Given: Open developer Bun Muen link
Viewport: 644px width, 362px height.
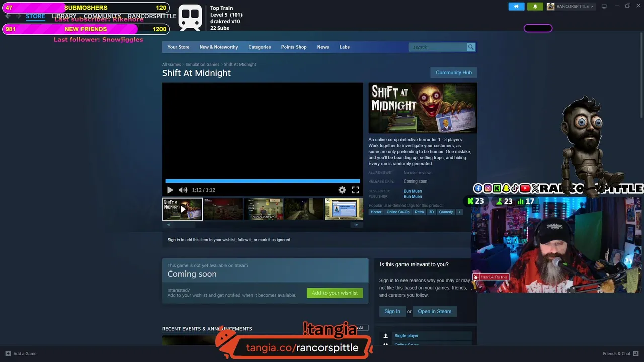Looking at the screenshot, I should pos(413,191).
